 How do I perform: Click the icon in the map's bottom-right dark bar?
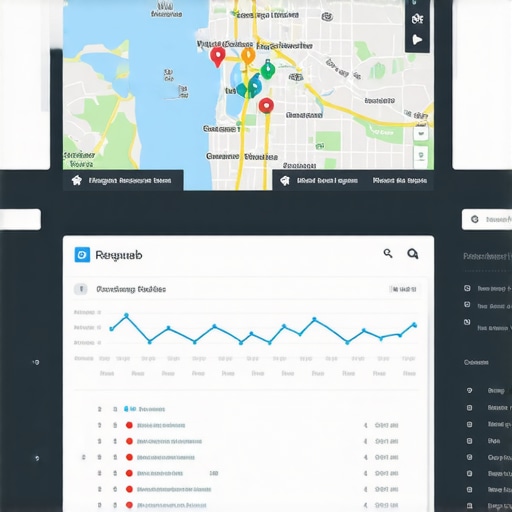tap(285, 181)
